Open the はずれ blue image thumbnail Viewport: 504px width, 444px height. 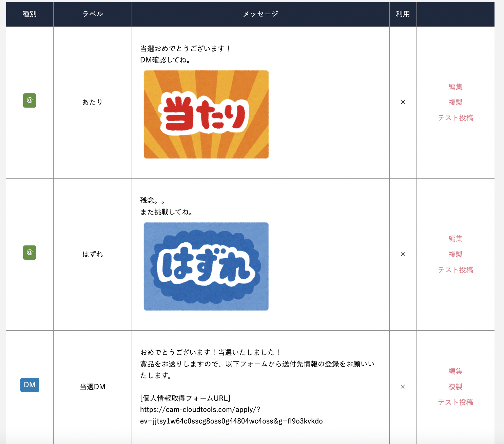point(206,266)
